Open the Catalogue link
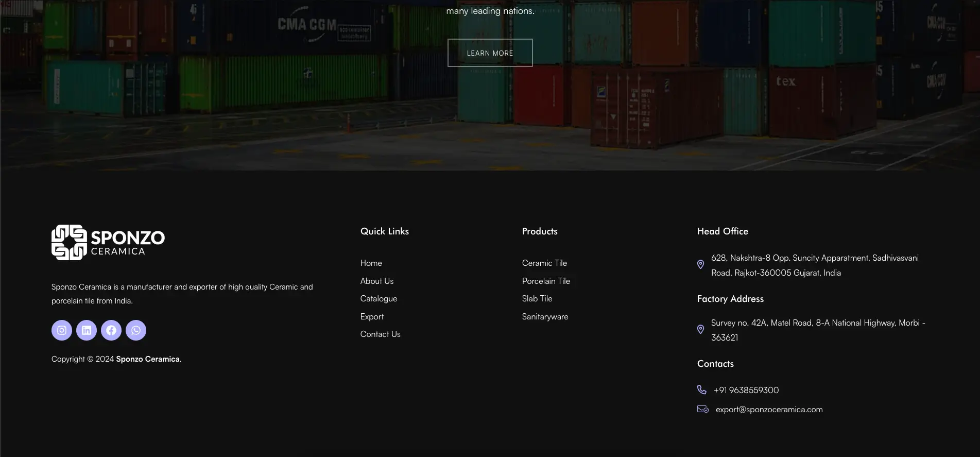 tap(379, 299)
